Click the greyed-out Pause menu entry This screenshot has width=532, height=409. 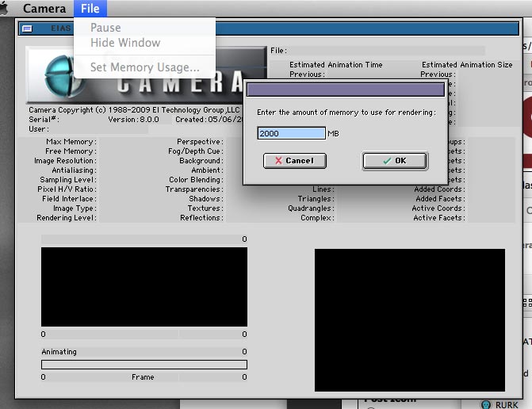click(x=105, y=28)
